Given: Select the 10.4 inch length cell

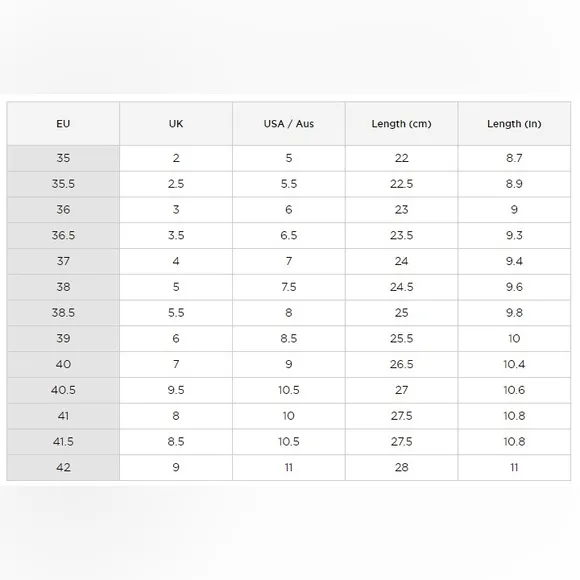Looking at the screenshot, I should tap(514, 364).
